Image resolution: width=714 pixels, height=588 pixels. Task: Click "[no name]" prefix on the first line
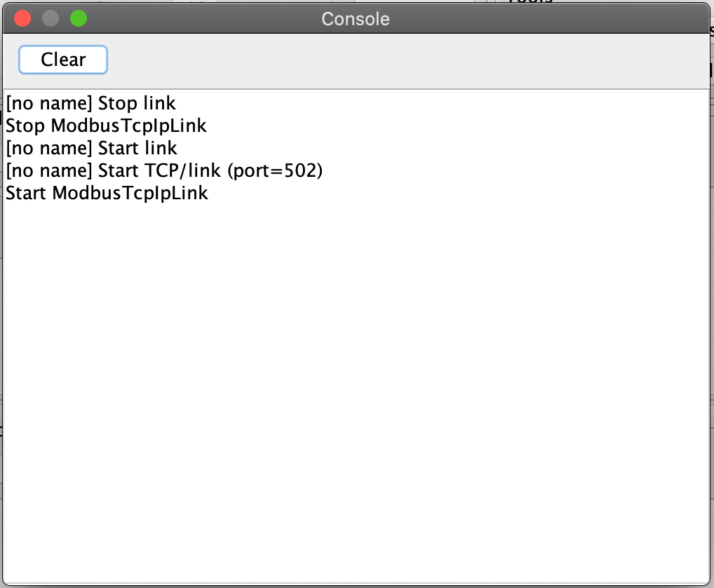click(49, 104)
